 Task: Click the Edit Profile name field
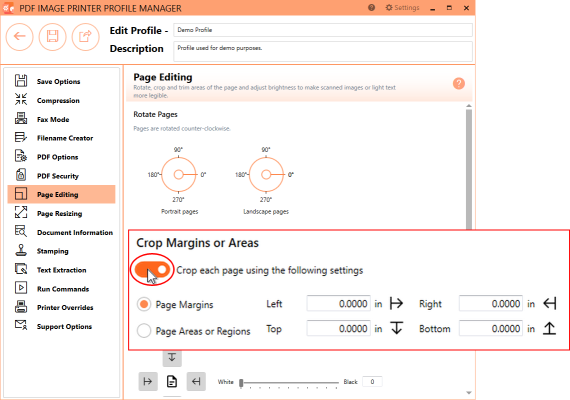coord(323,30)
